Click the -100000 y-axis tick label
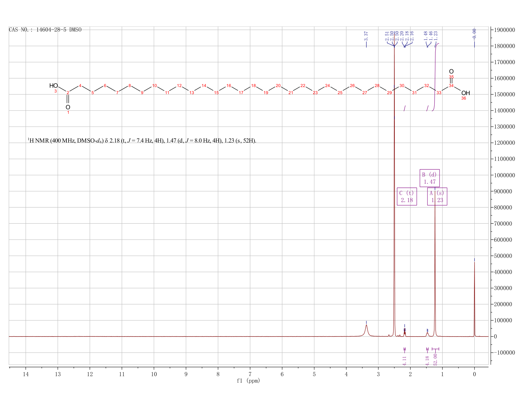Viewport: 532px width, 411px height. pyautogui.click(x=504, y=353)
